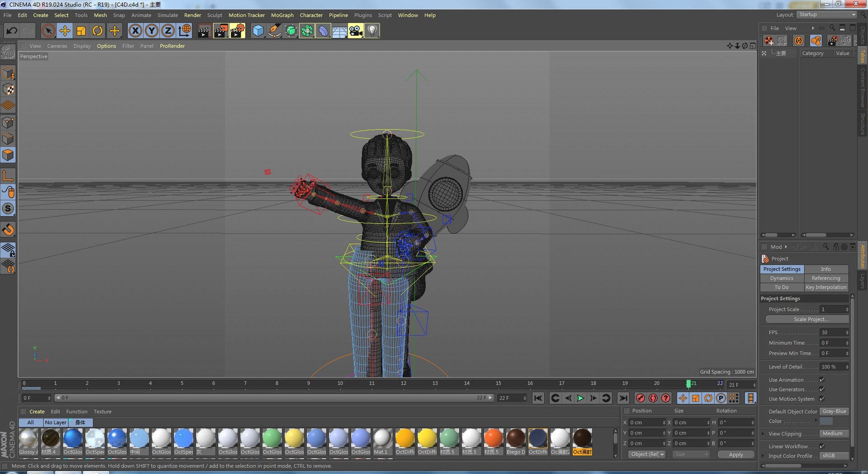The width and height of the screenshot is (868, 474).
Task: Open Input Color Profile sRGB dropdown
Action: coord(834,456)
